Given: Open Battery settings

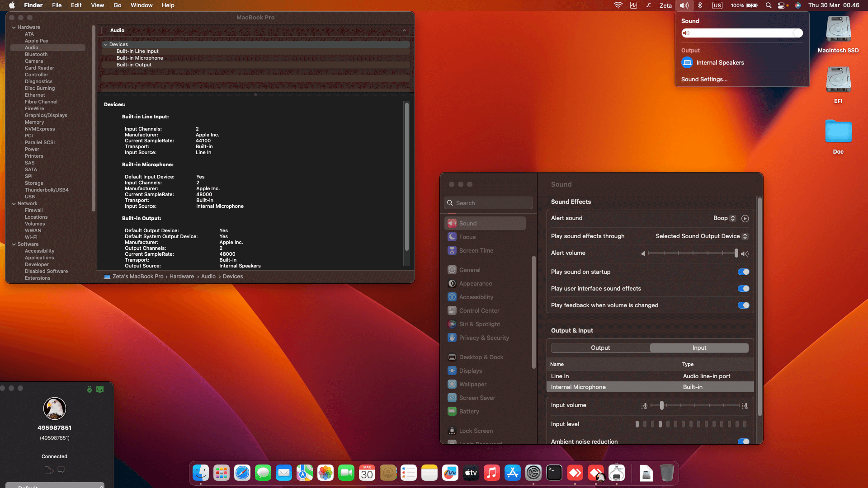Looking at the screenshot, I should [469, 411].
